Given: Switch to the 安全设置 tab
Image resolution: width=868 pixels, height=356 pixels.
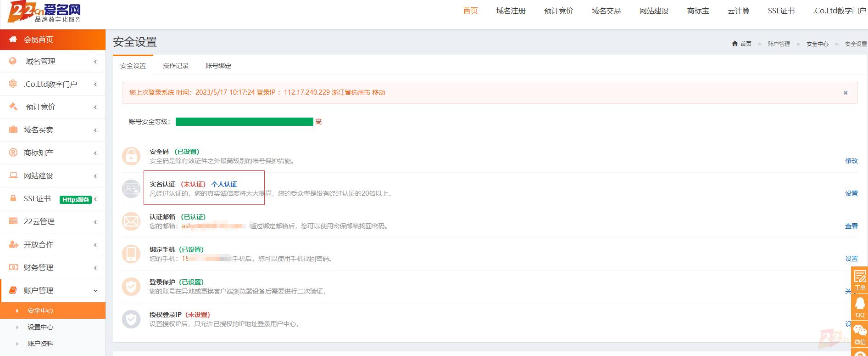Looking at the screenshot, I should tap(133, 66).
